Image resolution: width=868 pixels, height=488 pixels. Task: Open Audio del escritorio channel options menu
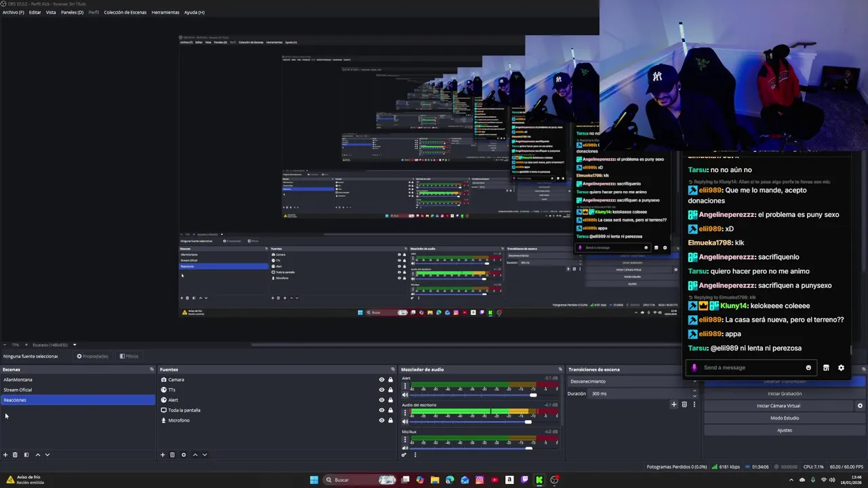[405, 412]
